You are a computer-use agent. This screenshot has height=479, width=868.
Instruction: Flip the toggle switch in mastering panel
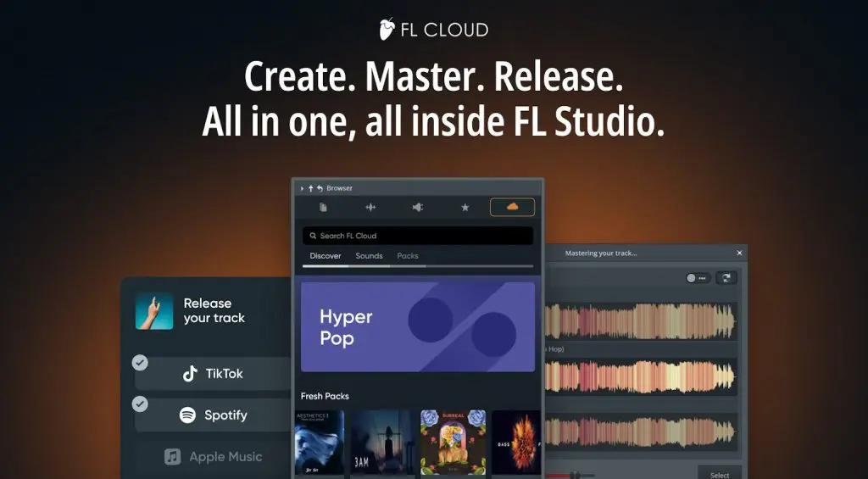[x=698, y=278]
